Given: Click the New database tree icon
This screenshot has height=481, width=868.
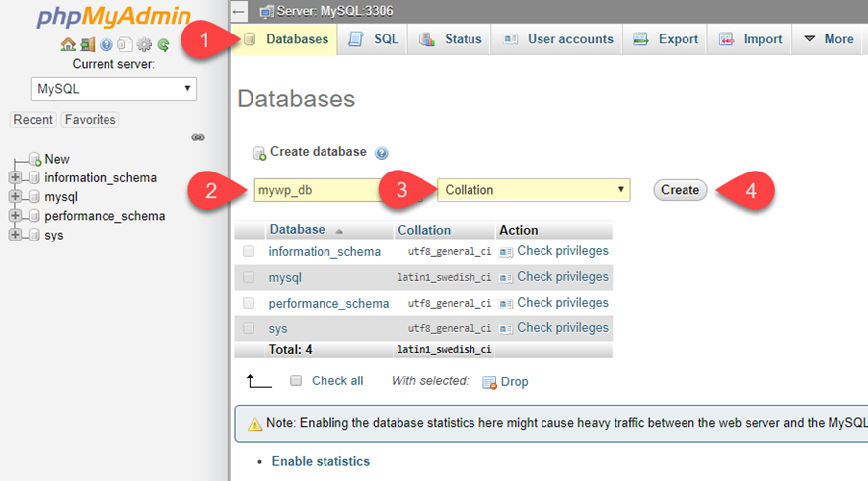Looking at the screenshot, I should click(x=35, y=160).
